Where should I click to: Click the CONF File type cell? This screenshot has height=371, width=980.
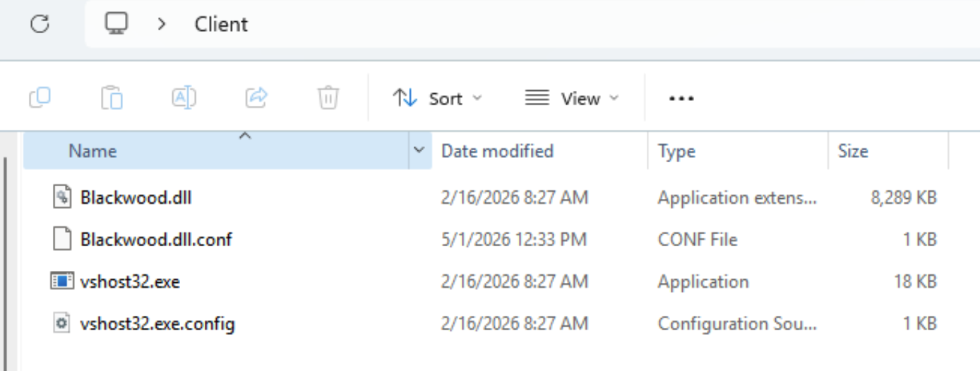[698, 240]
